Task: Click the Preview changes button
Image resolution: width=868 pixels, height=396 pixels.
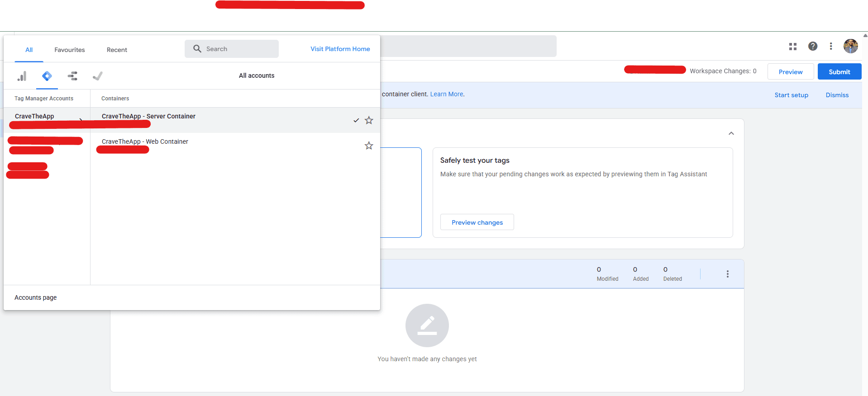Action: pos(477,222)
